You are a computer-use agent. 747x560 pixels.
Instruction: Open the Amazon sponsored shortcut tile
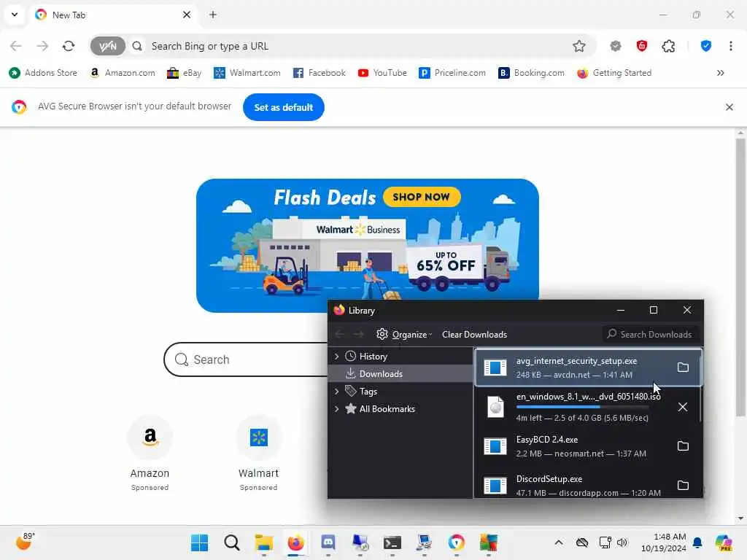(x=150, y=452)
